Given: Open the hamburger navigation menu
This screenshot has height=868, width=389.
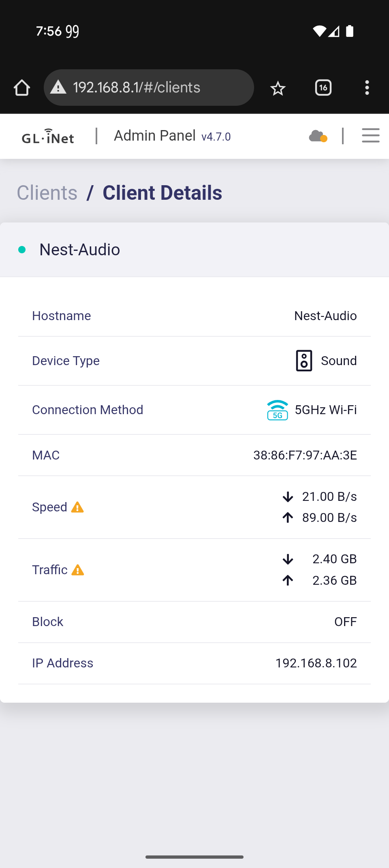Looking at the screenshot, I should [x=370, y=136].
